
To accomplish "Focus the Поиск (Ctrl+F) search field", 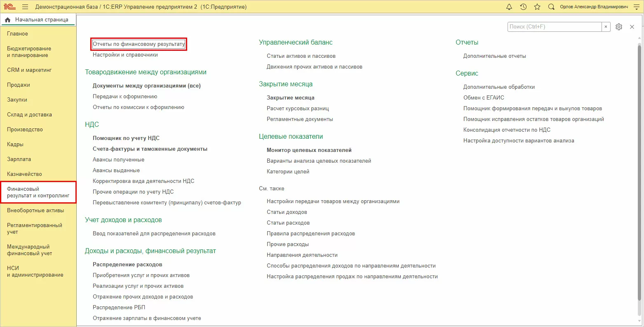I will 555,27.
